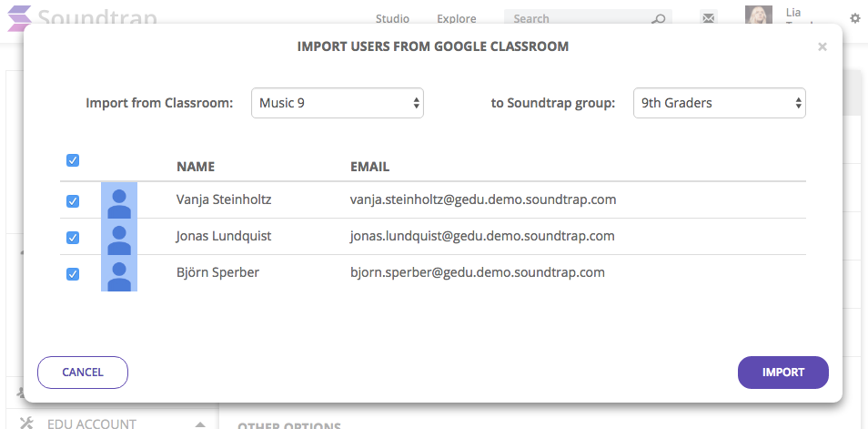Click the name Jonas Lundquist
This screenshot has height=429, width=868.
pos(224,236)
